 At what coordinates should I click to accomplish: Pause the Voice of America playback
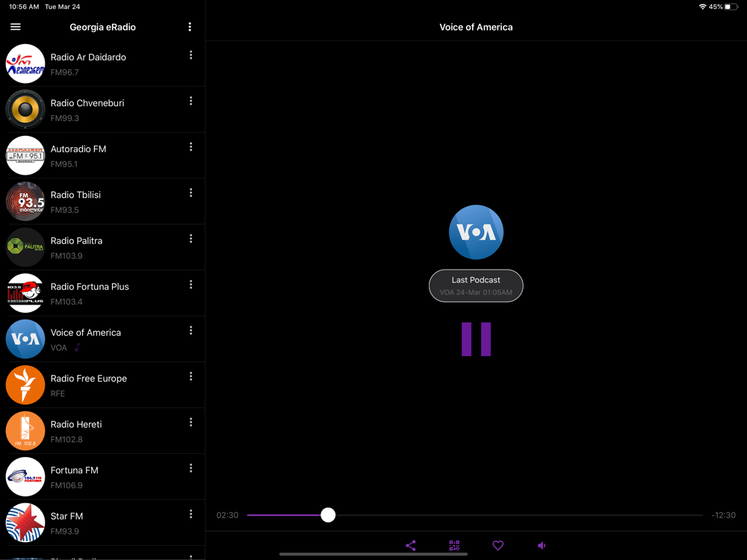pos(476,339)
